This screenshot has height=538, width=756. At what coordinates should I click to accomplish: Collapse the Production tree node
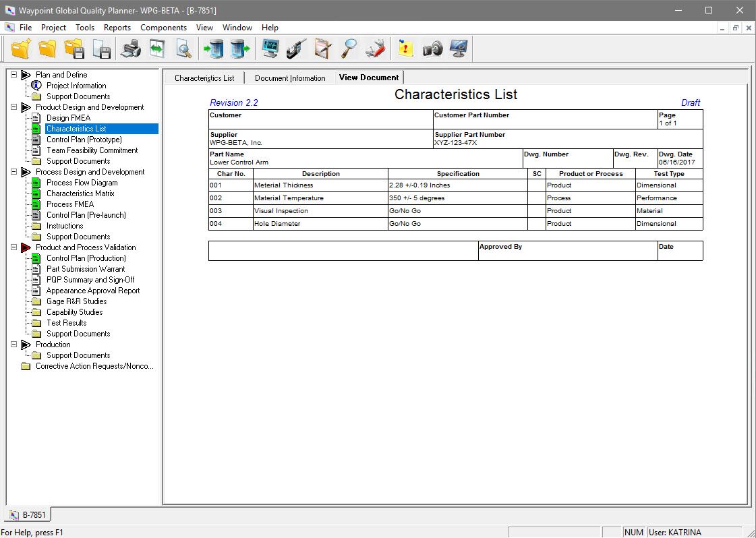tap(13, 345)
